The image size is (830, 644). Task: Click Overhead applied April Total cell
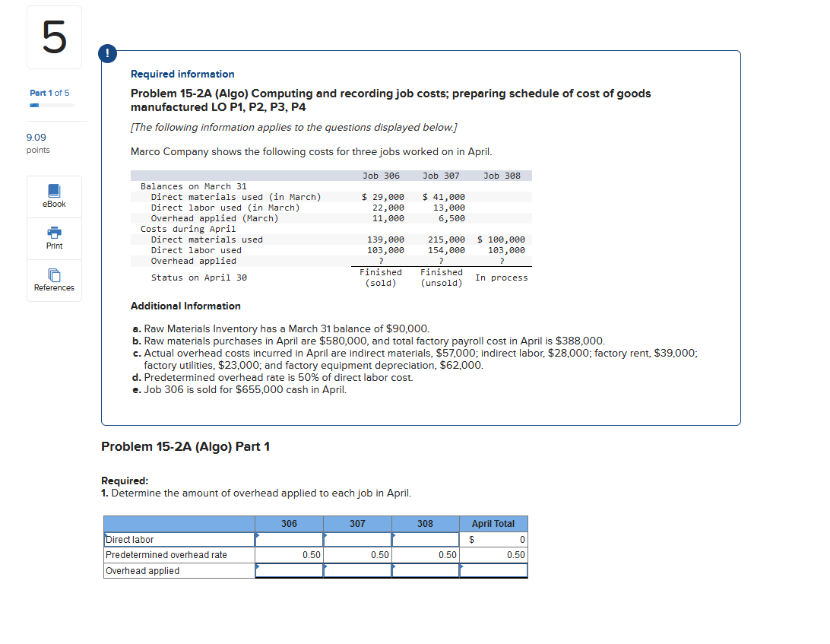[x=494, y=570]
